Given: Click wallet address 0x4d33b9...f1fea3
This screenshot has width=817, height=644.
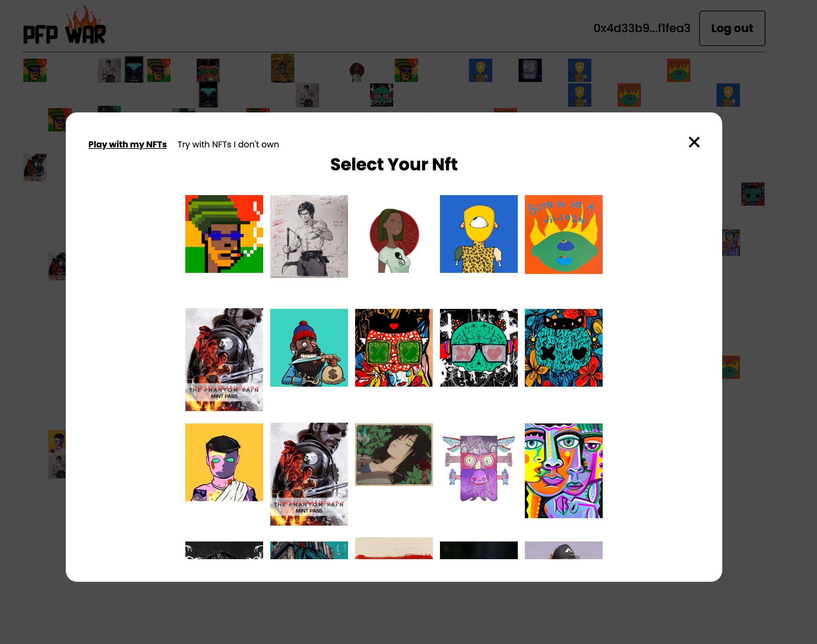Looking at the screenshot, I should tap(642, 28).
